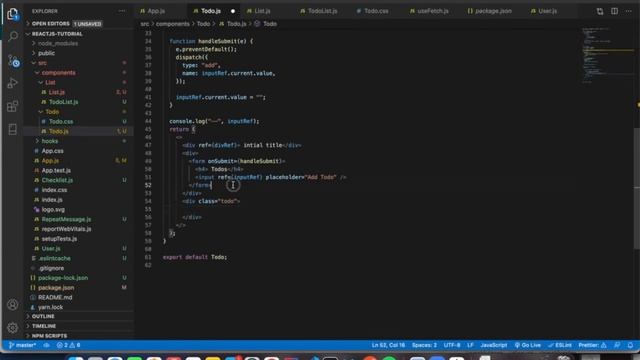Collapse the List folder
Viewport: 640px width, 360px height.
click(x=50, y=82)
